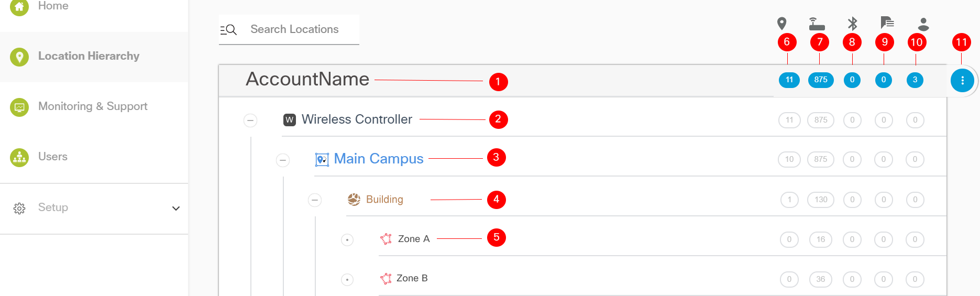Select the Main Campus link
This screenshot has width=980, height=296.
379,159
